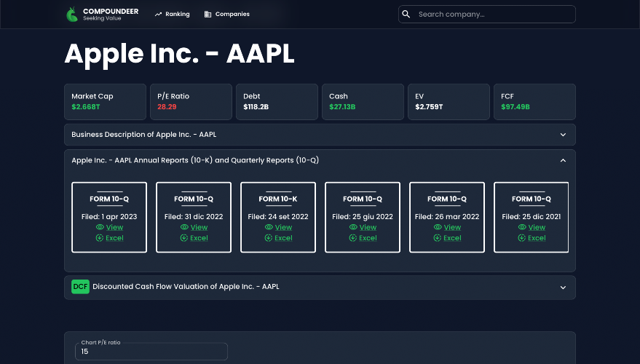The width and height of the screenshot is (640, 364).
Task: Click the Chart P/E ratio input field
Action: coord(151,352)
